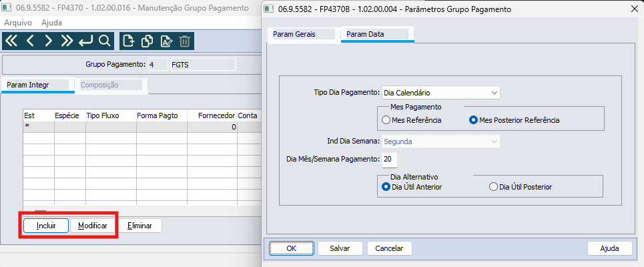Click the delete trash can toolbar icon

pyautogui.click(x=185, y=41)
